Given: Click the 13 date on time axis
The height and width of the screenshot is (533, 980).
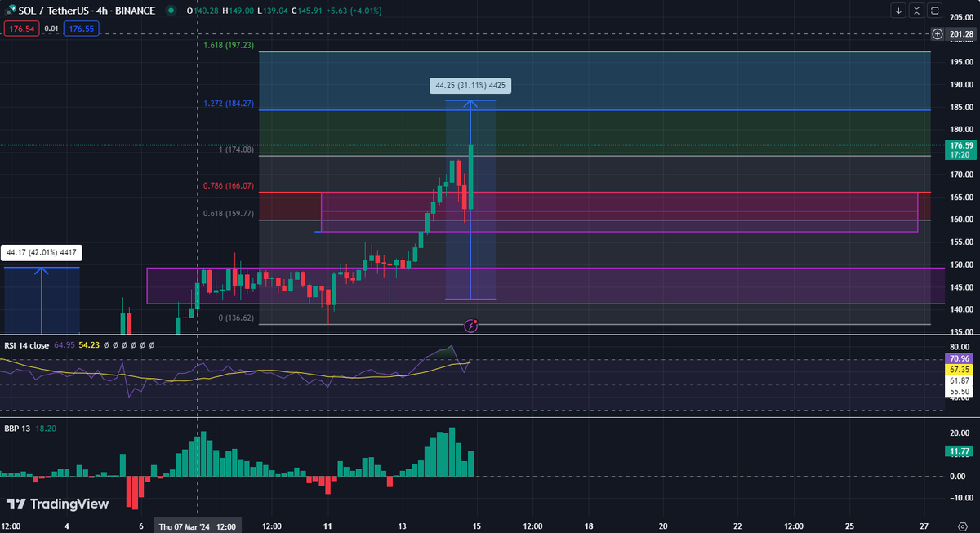Looking at the screenshot, I should (402, 526).
